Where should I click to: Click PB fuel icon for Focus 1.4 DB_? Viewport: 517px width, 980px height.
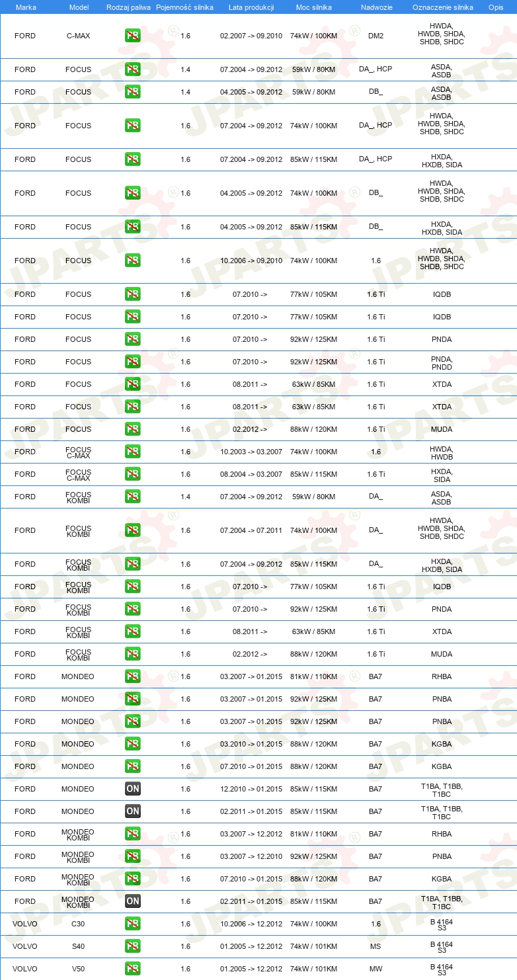coord(133,92)
